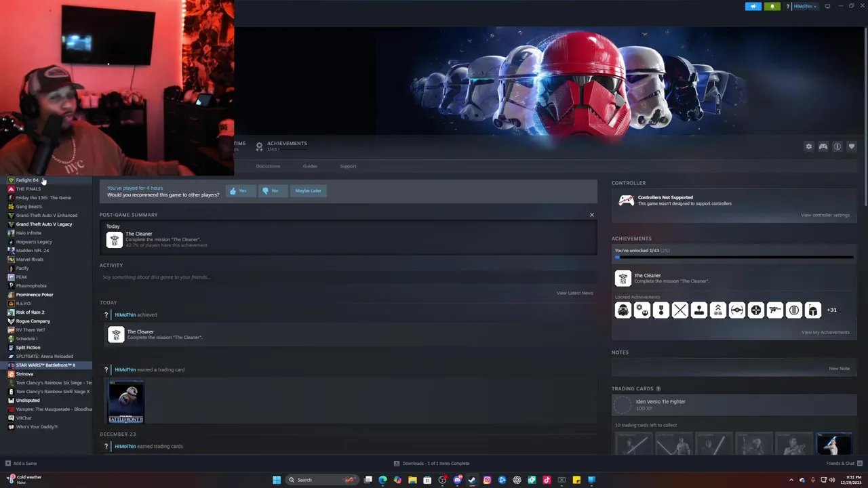The image size is (868, 488).
Task: Open the highlighted Rey trading card thumbnail
Action: click(x=833, y=444)
